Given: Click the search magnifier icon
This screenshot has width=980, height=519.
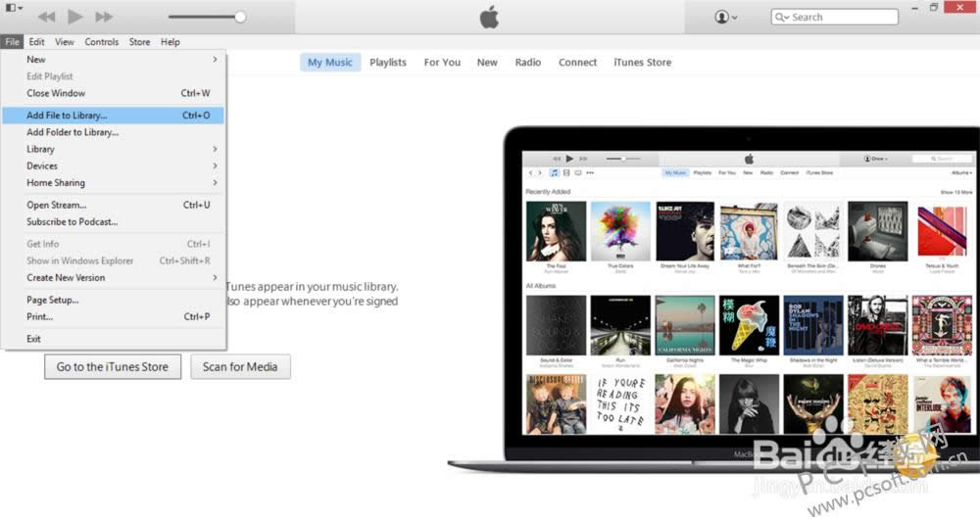Looking at the screenshot, I should point(782,17).
